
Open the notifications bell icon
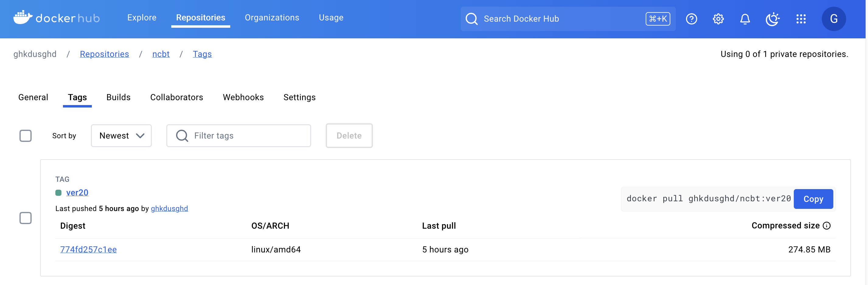coord(745,19)
